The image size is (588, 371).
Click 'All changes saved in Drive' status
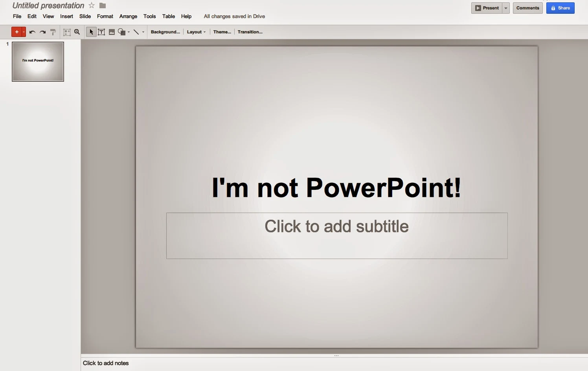tap(234, 17)
